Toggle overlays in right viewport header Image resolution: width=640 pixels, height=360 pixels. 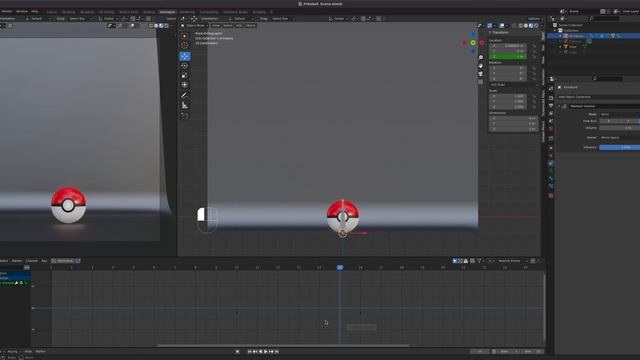(x=502, y=26)
